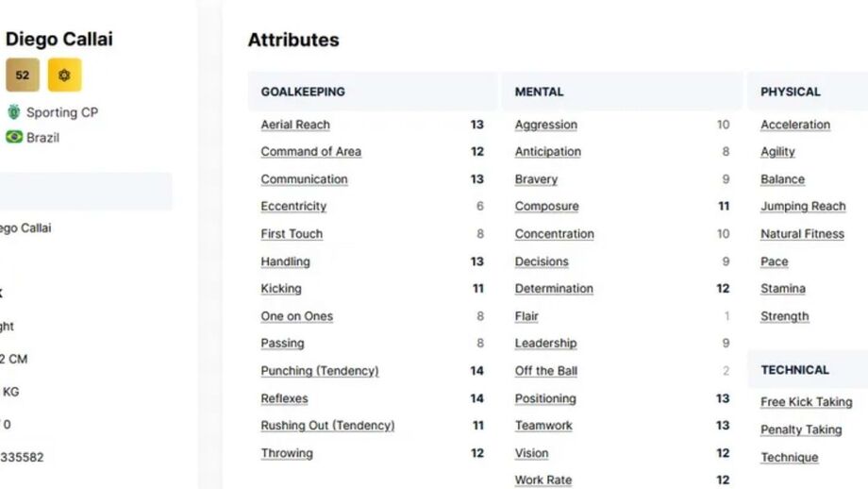Click the gold 52 rating badge

(23, 76)
